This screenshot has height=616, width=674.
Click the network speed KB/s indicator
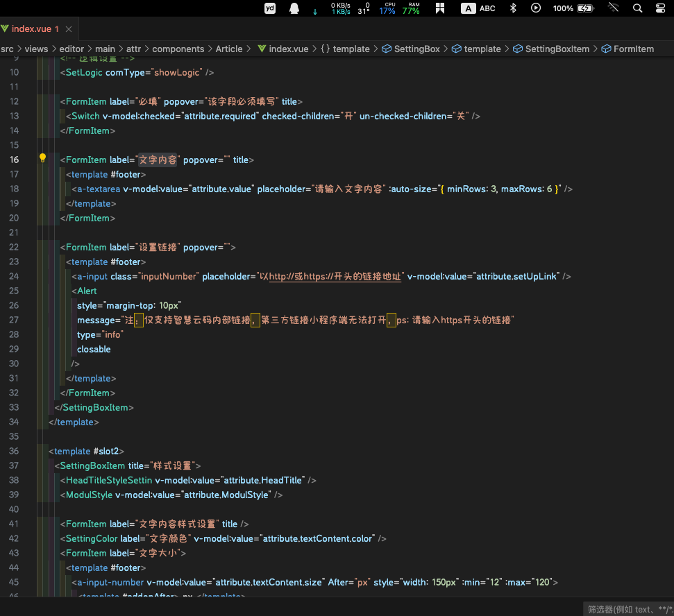tap(340, 8)
